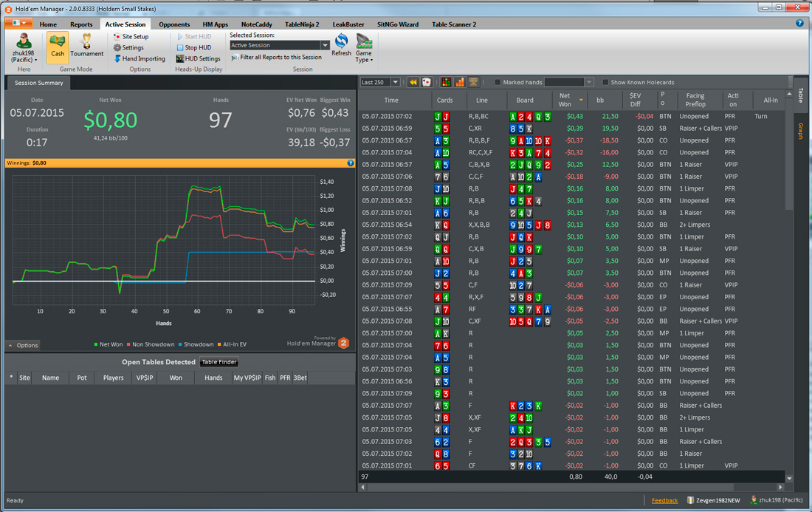Click the hands list vertical scrollbar

click(x=789, y=154)
